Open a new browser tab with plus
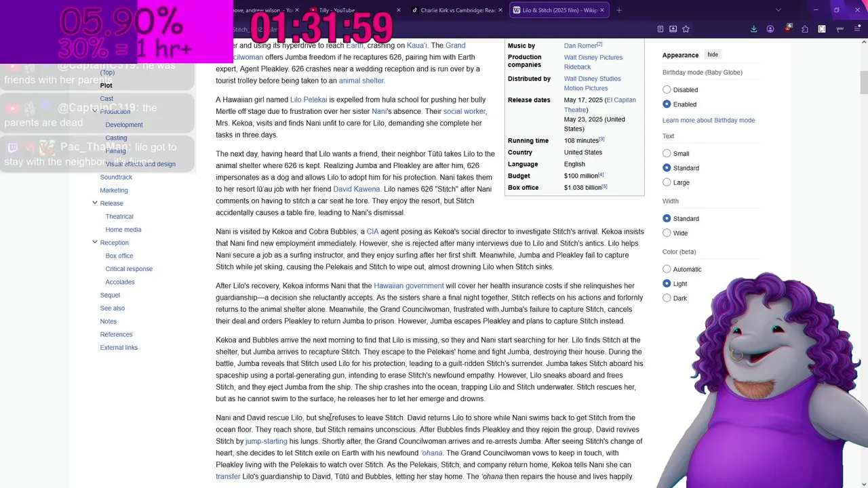The width and height of the screenshot is (868, 488). pyautogui.click(x=618, y=10)
